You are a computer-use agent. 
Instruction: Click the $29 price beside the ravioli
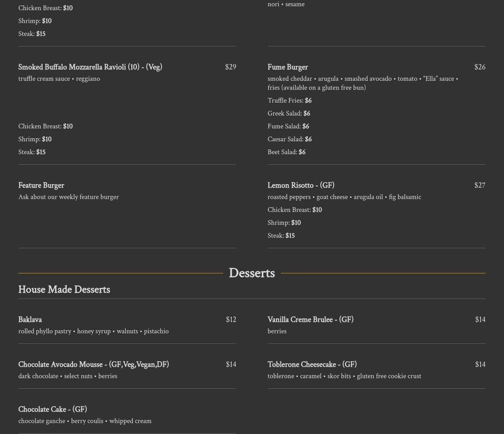coord(231,67)
